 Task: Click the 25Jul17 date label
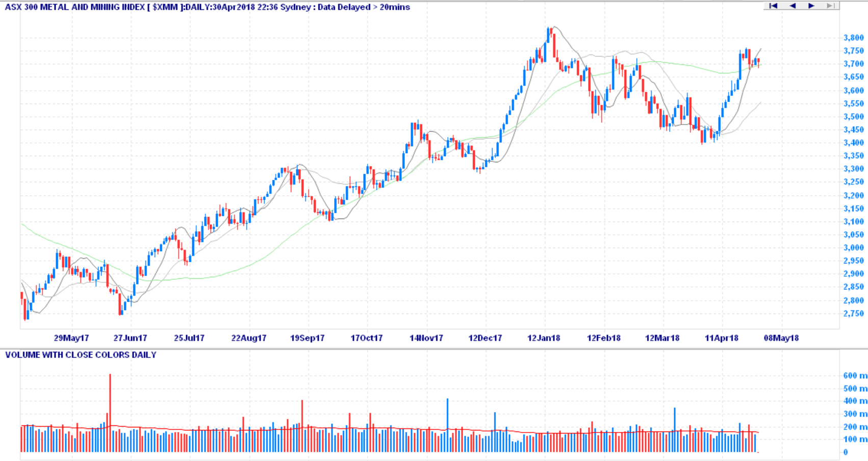click(x=189, y=338)
